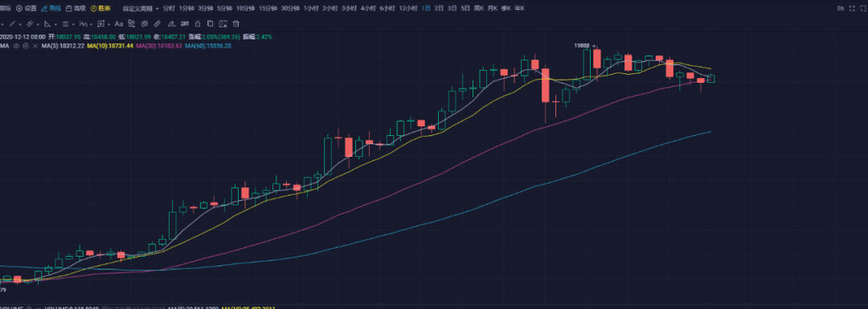868x309 pixels.
Task: Open 设置 settings
Action: tap(26, 8)
